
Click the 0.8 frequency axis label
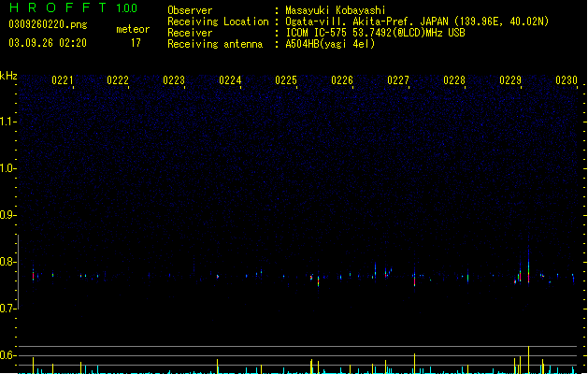point(8,262)
